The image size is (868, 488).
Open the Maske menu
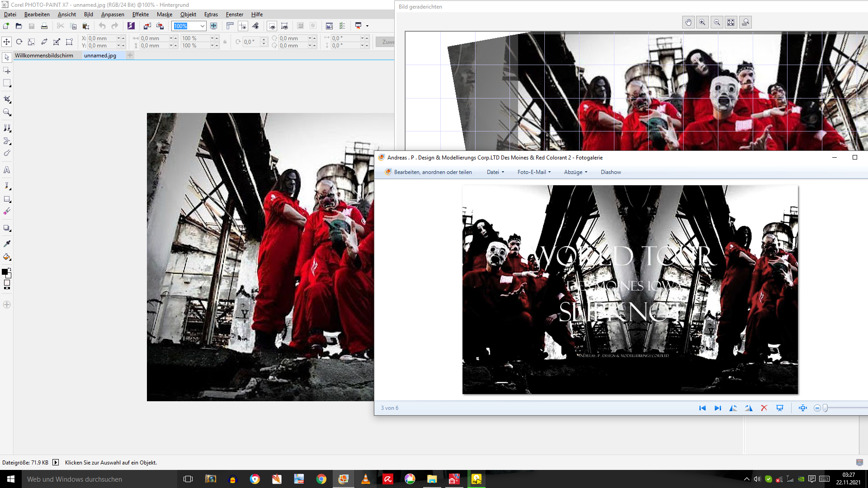click(x=165, y=14)
